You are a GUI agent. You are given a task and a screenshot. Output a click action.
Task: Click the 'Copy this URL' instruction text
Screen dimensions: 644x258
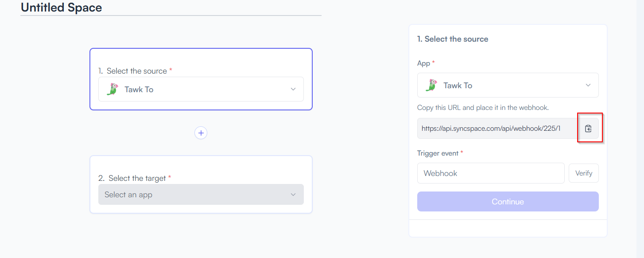[x=483, y=108]
